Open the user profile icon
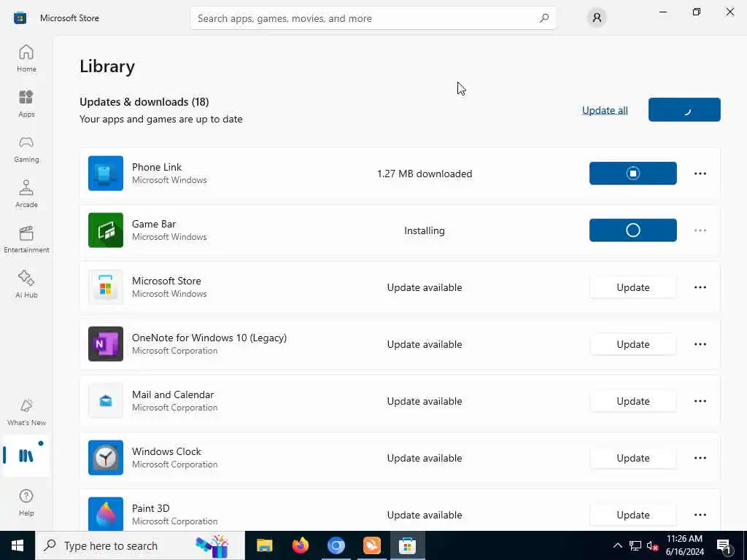This screenshot has width=747, height=560. coord(597,18)
